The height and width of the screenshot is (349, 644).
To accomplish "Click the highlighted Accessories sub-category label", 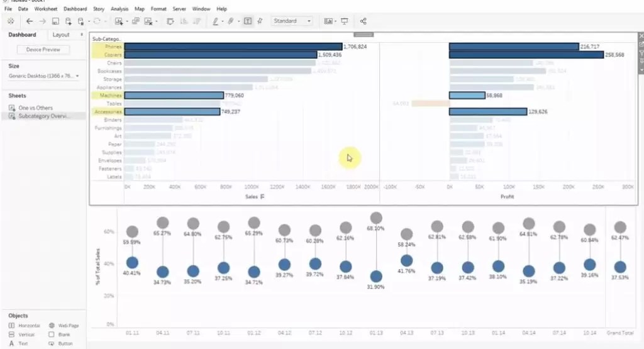I will pyautogui.click(x=107, y=112).
